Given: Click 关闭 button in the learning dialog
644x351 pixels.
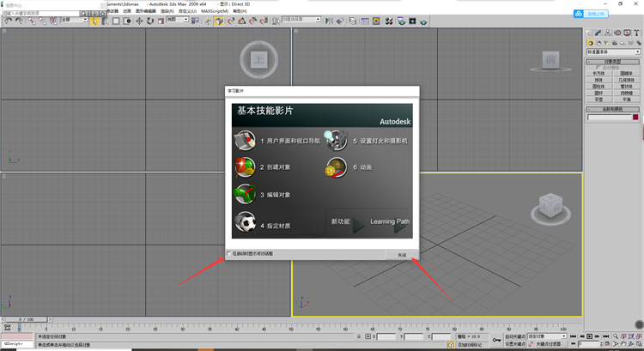Looking at the screenshot, I should 402,255.
